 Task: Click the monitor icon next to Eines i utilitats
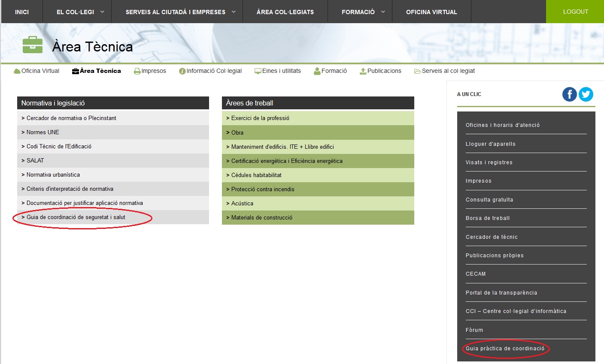(258, 71)
